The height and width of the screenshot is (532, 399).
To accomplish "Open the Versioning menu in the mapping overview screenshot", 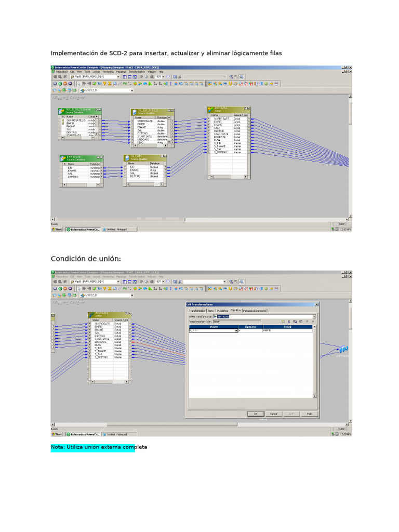I will click(108, 72).
